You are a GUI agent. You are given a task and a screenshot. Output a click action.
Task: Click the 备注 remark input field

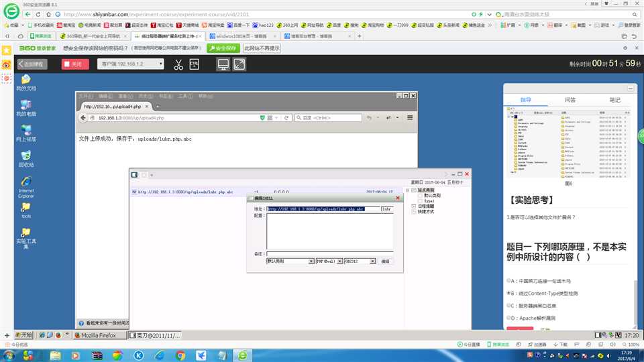(330, 253)
